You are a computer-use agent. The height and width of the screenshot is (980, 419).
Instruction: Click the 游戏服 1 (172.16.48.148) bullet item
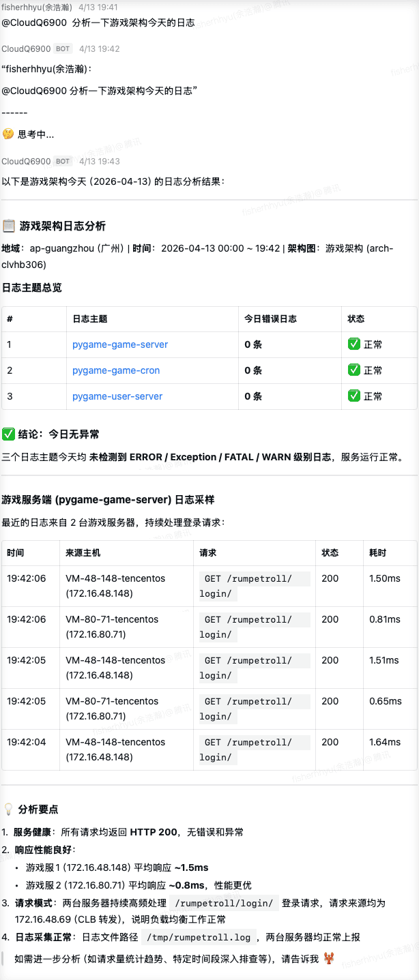tap(117, 867)
